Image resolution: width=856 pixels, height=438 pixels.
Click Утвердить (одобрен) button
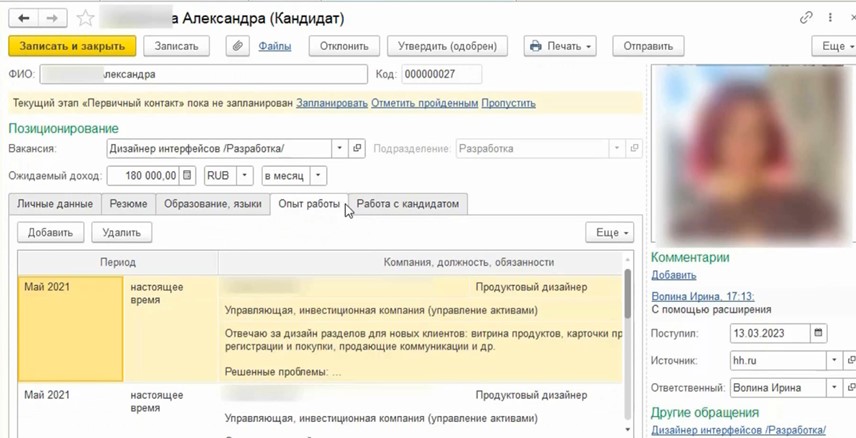[448, 46]
